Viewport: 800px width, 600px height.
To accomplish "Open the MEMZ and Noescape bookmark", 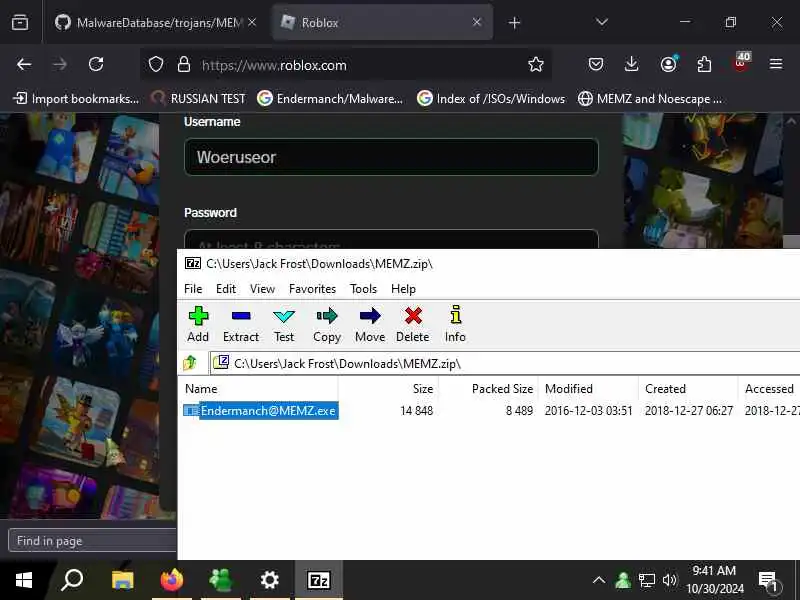I will point(650,98).
